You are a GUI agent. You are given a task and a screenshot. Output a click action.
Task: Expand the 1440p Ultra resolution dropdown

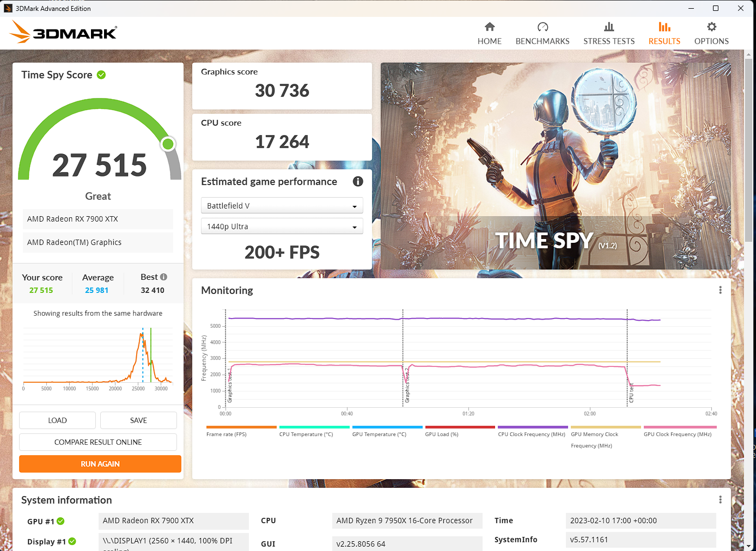[x=282, y=226]
